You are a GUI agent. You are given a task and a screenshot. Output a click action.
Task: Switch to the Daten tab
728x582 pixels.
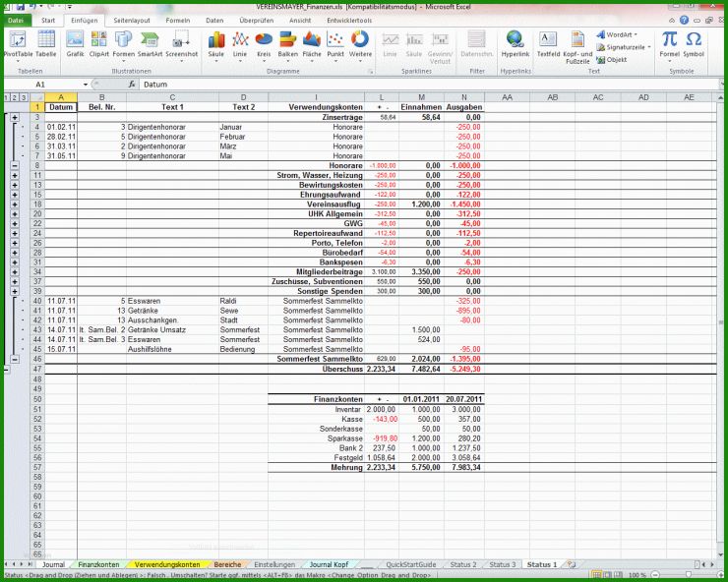pos(214,20)
